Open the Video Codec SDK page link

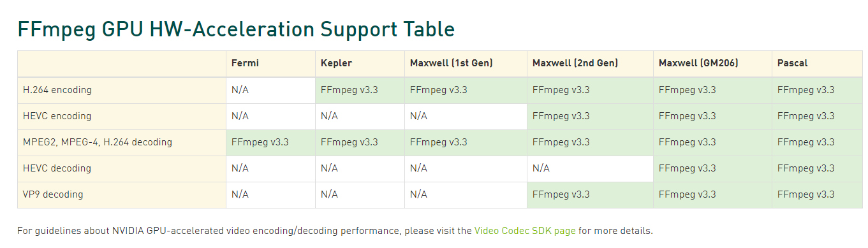point(525,231)
